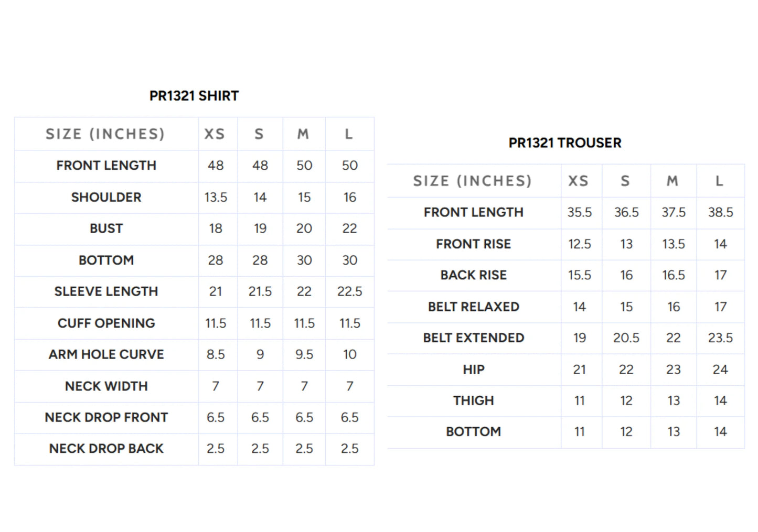The image size is (758, 532).
Task: Select the 38.5 trouser front length value
Action: [720, 212]
